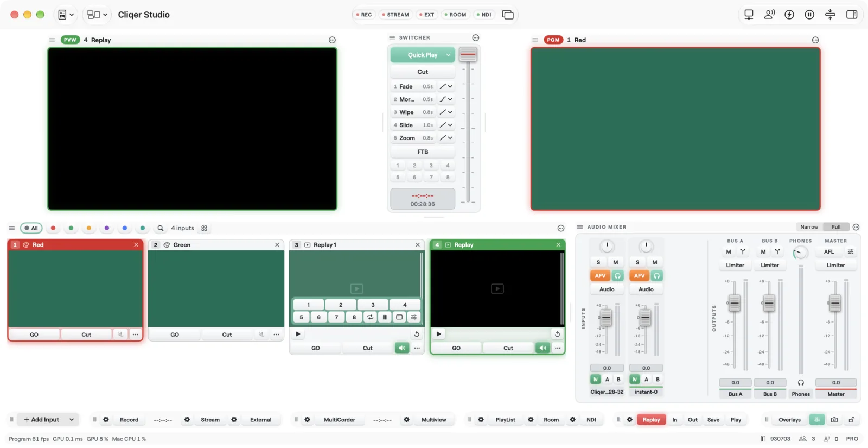Click the loop icon in Replay1 controls
The width and height of the screenshot is (868, 448).
click(370, 317)
